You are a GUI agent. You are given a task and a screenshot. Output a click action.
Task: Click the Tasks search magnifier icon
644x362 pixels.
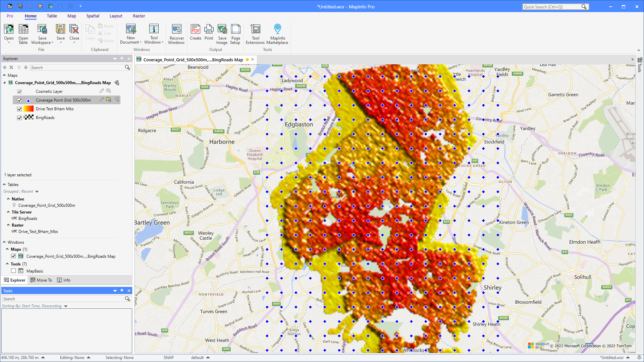pos(127,299)
